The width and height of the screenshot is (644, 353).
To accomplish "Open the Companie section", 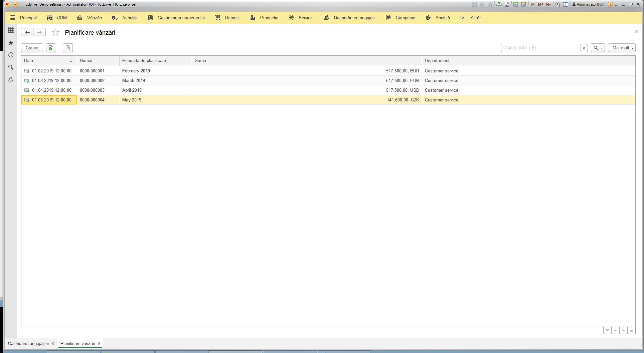I will pos(400,18).
